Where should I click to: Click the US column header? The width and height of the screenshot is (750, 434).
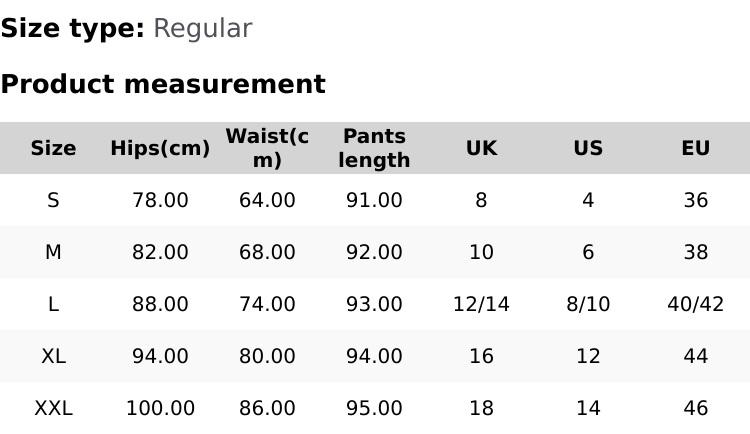tap(588, 148)
